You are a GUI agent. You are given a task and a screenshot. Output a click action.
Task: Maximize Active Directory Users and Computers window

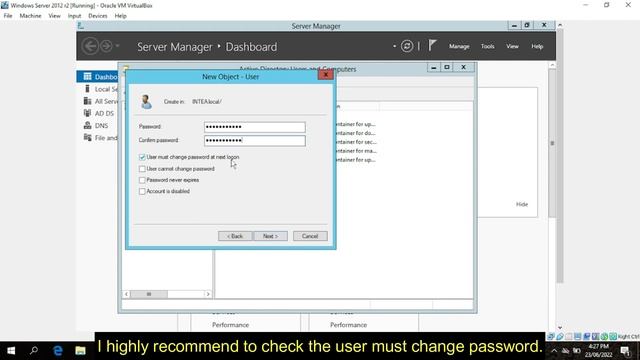click(x=447, y=67)
